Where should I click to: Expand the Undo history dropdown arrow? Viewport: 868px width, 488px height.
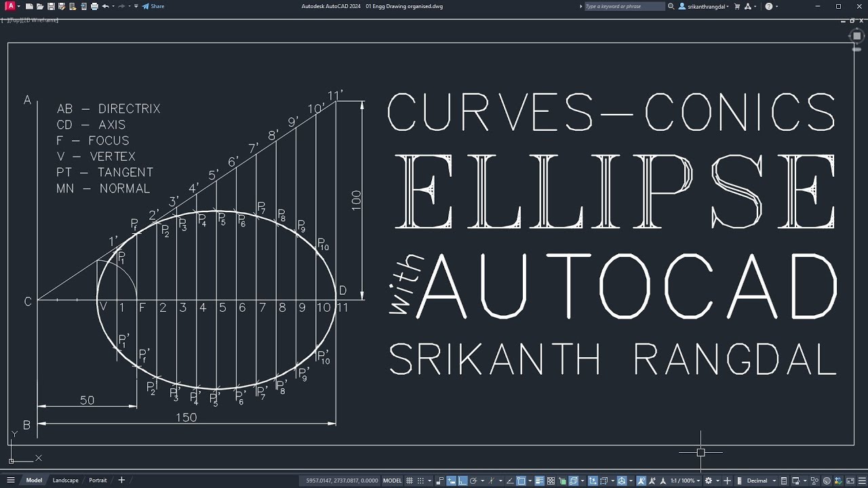113,6
